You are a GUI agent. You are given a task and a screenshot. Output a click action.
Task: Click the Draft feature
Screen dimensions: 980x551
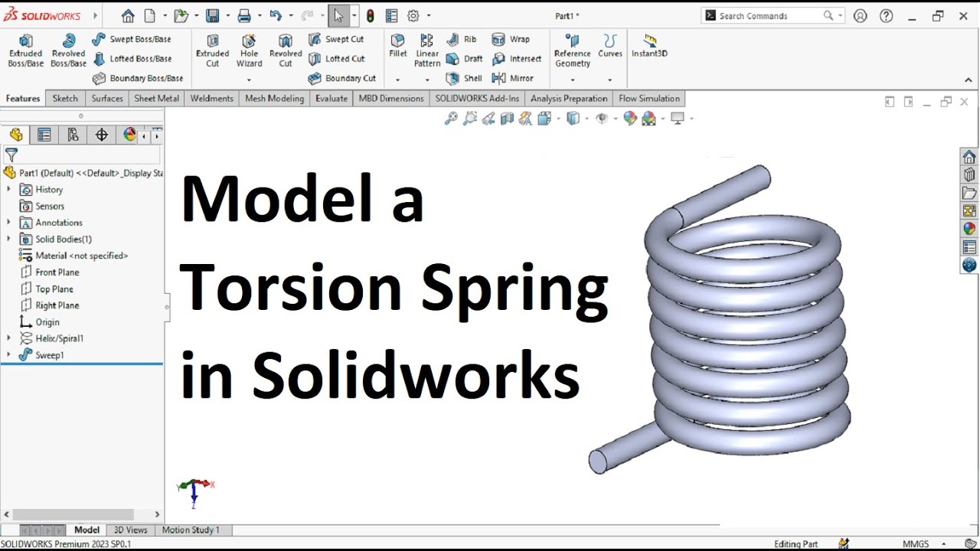tap(464, 59)
